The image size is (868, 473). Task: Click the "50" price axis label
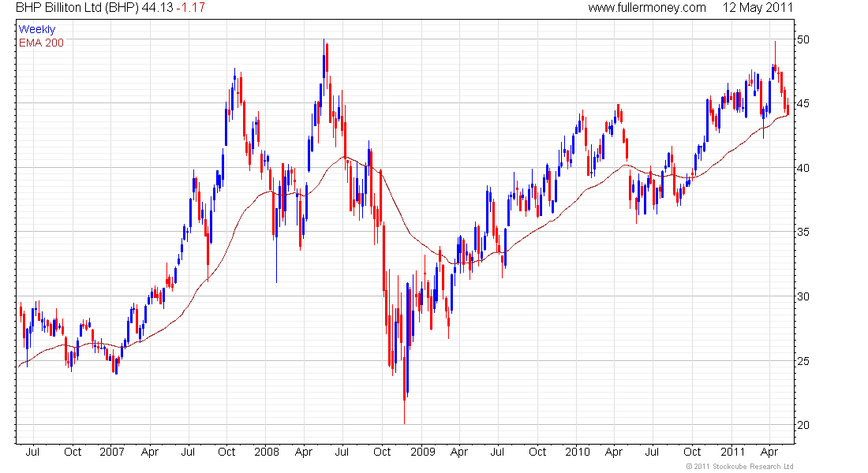[803, 39]
